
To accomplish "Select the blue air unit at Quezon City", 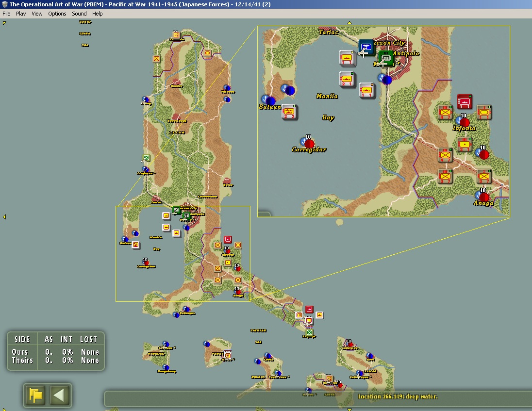I will [366, 47].
